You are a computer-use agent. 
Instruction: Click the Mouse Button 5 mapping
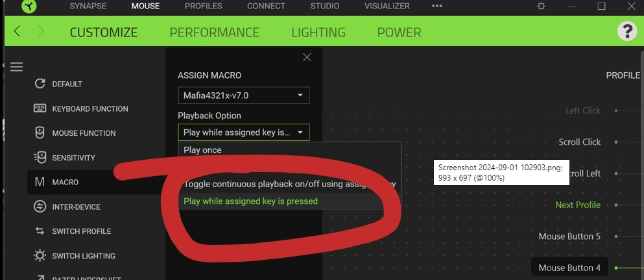569,236
